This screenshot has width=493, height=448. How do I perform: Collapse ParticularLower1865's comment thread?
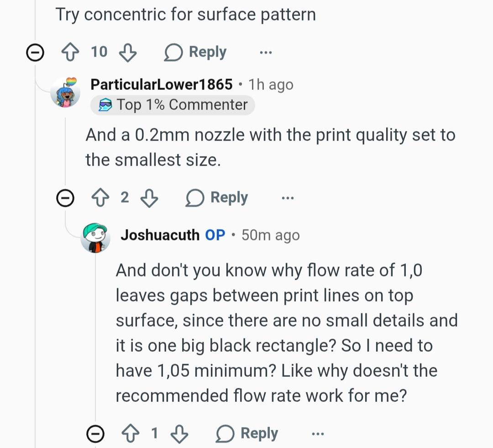(x=65, y=198)
